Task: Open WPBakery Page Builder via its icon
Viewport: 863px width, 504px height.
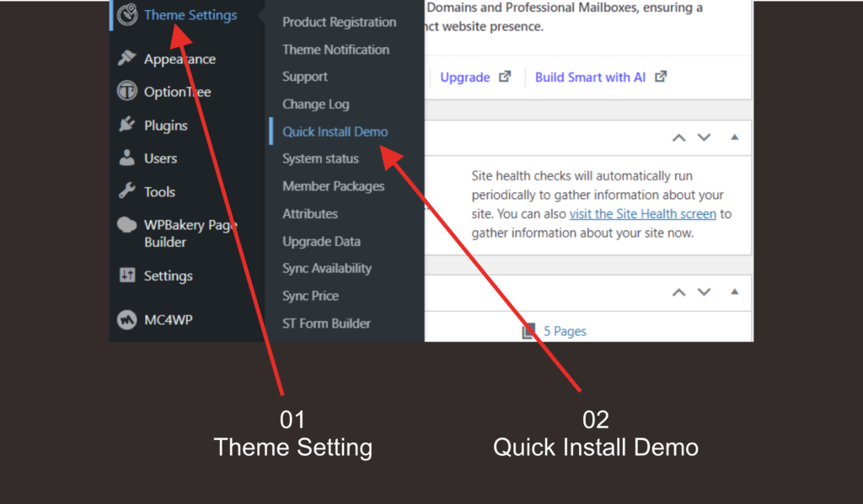Action: [128, 224]
